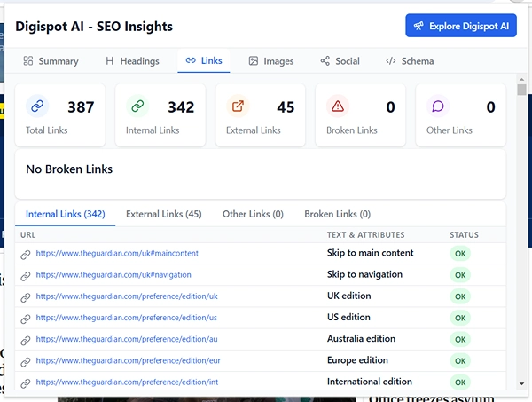Click the TEXT & ATTRIBUTES column header
Image resolution: width=532 pixels, height=402 pixels.
[365, 234]
